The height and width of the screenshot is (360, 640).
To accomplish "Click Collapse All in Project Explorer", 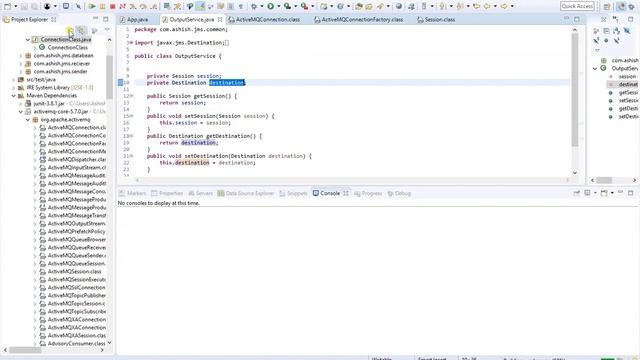I will pos(70,30).
